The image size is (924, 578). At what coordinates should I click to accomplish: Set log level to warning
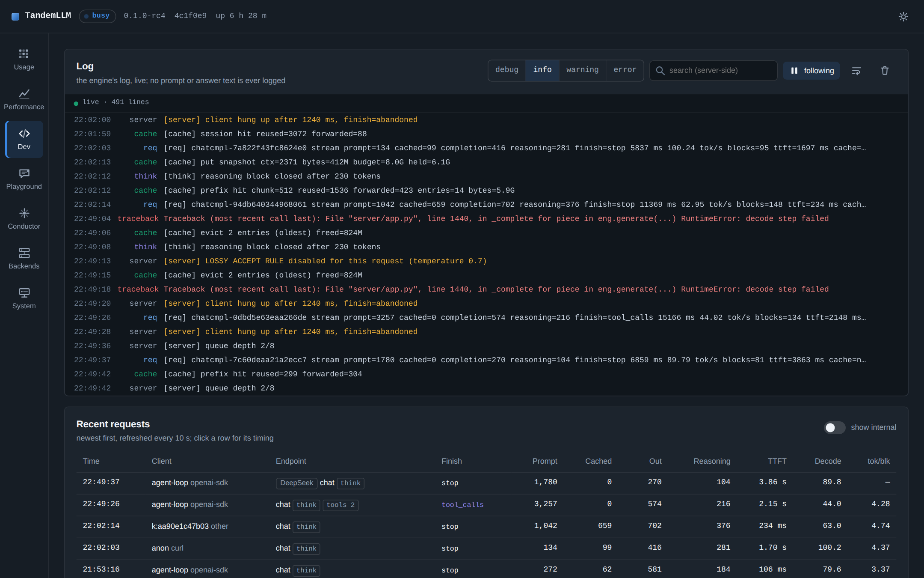582,70
